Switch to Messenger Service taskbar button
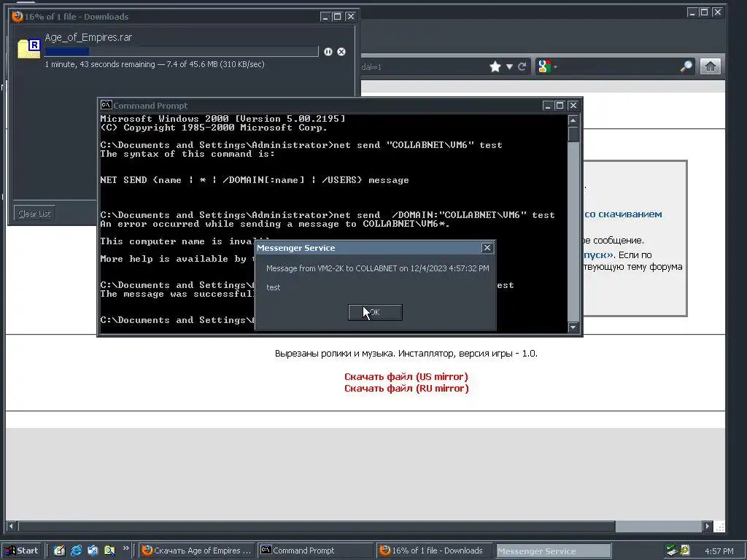The width and height of the screenshot is (747, 560). tap(553, 551)
